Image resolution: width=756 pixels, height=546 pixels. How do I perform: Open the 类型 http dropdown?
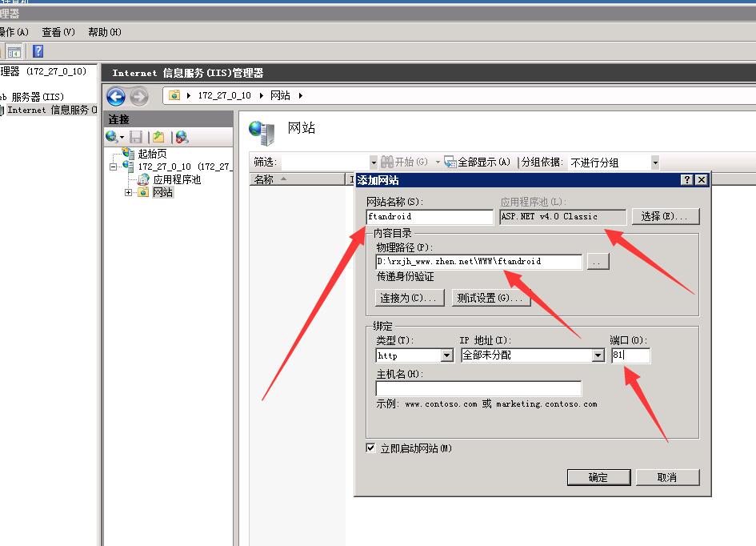pyautogui.click(x=446, y=355)
